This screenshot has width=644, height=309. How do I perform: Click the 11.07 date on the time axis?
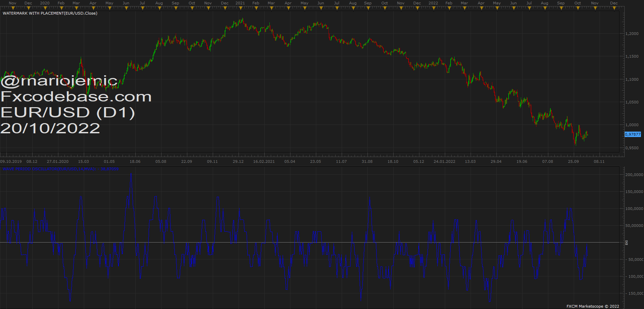pos(341,161)
